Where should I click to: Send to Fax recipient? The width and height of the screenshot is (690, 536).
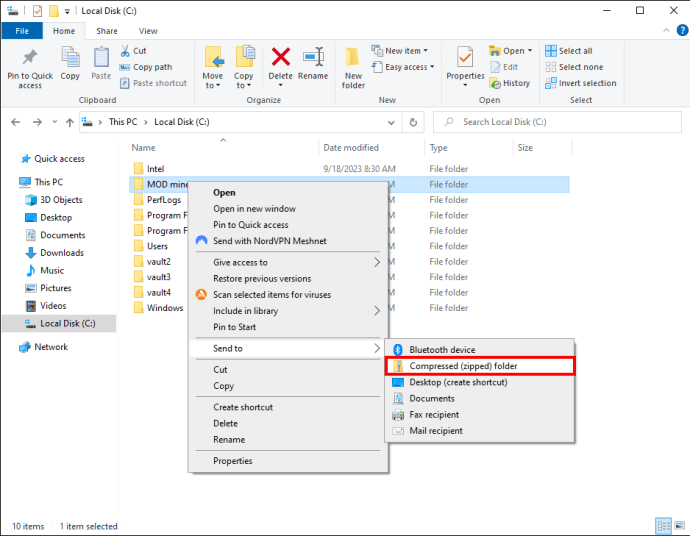click(480, 415)
